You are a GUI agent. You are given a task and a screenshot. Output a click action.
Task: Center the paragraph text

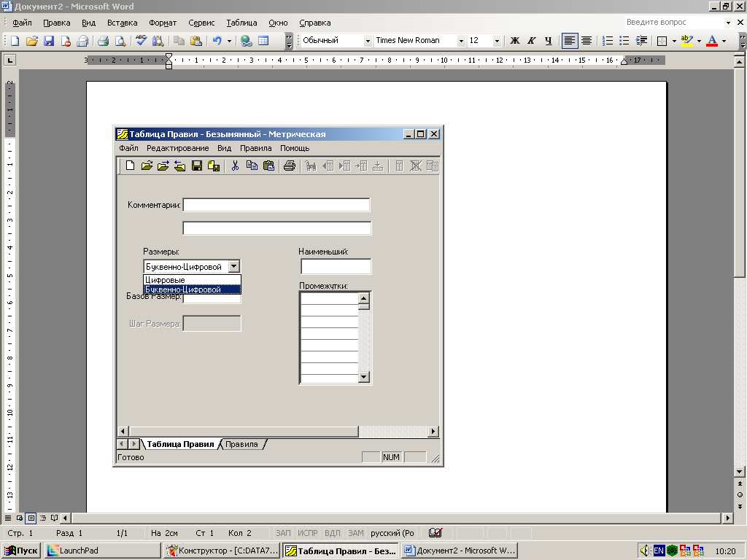coord(587,41)
